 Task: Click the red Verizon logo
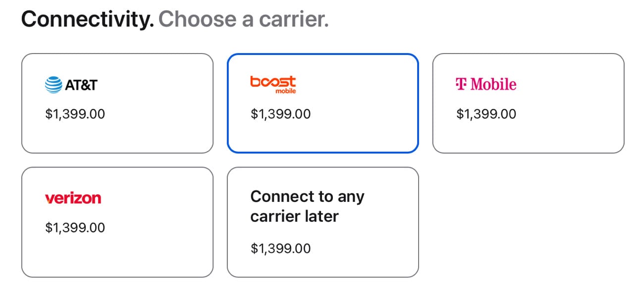pos(73,198)
